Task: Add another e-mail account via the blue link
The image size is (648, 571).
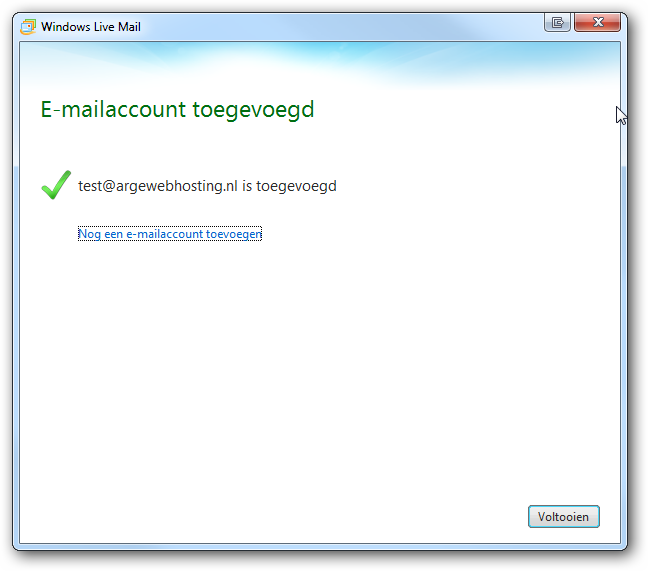Action: tap(170, 234)
